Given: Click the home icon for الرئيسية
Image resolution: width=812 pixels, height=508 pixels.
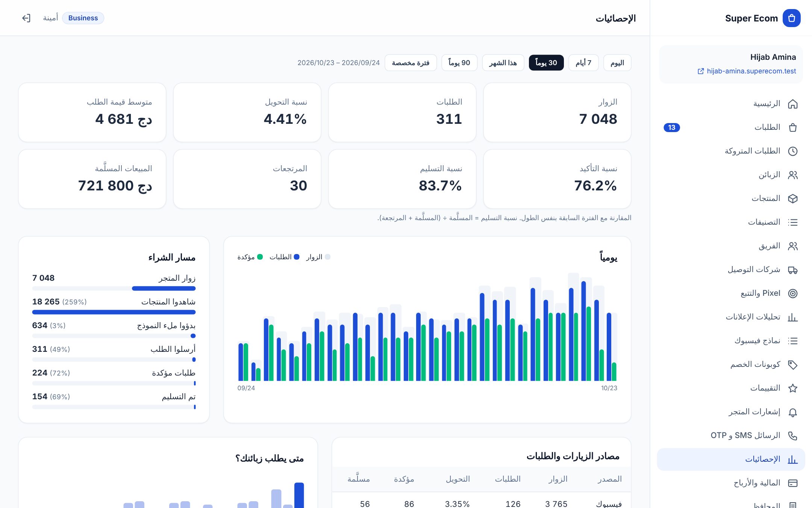Looking at the screenshot, I should tap(792, 104).
